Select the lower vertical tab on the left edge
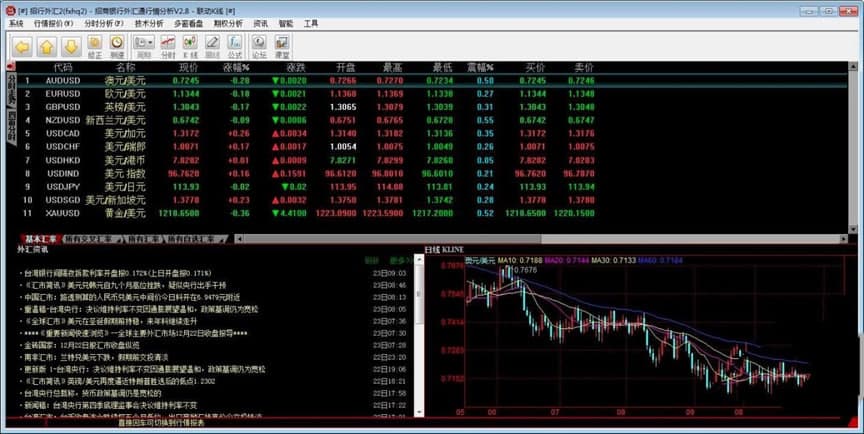Image resolution: width=864 pixels, height=434 pixels. [11, 127]
